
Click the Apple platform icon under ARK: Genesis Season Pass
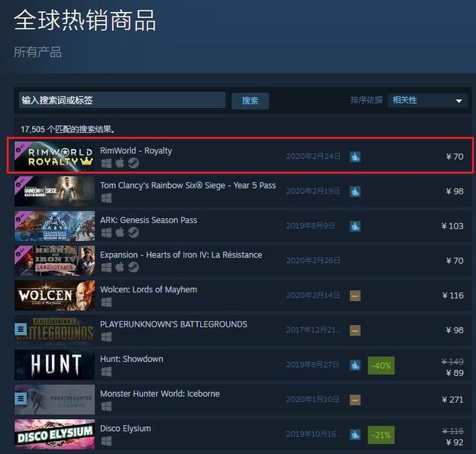[x=120, y=232]
